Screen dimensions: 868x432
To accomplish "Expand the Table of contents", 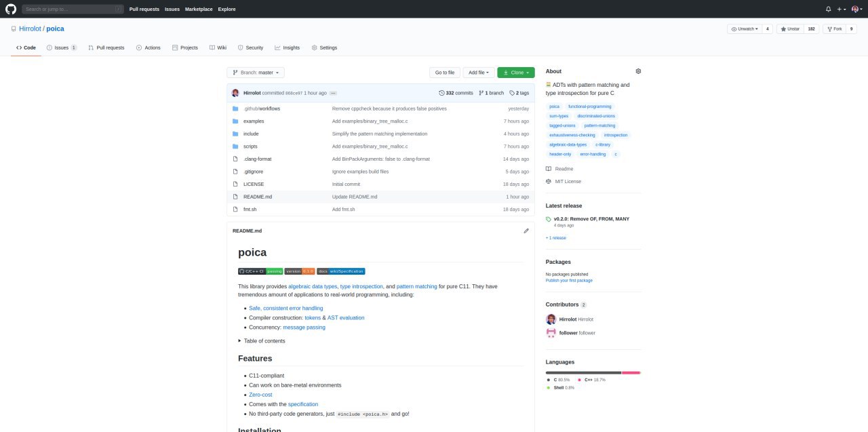I will [262, 341].
